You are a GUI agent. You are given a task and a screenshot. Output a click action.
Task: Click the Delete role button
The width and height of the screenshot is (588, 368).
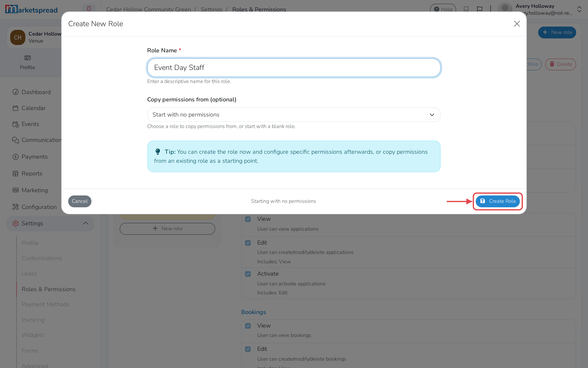click(561, 64)
